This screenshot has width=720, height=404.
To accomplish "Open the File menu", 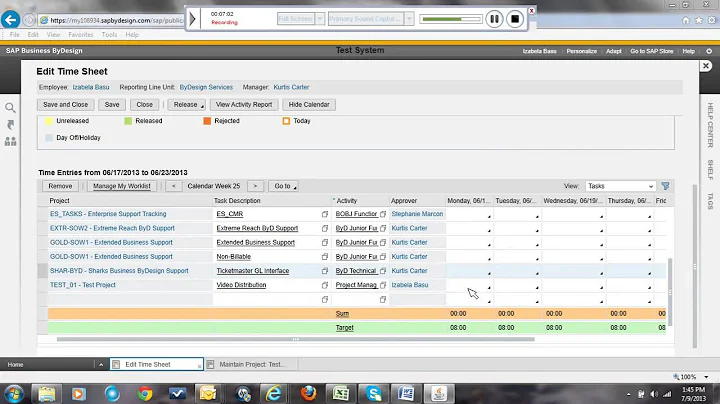I will (x=15, y=34).
